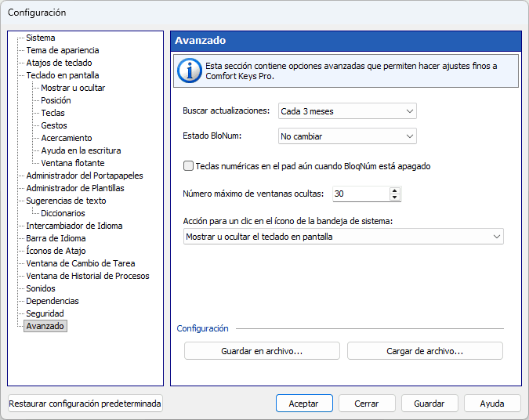Image resolution: width=529 pixels, height=420 pixels.
Task: Select Tema de apariencia tree item
Action: 63,50
